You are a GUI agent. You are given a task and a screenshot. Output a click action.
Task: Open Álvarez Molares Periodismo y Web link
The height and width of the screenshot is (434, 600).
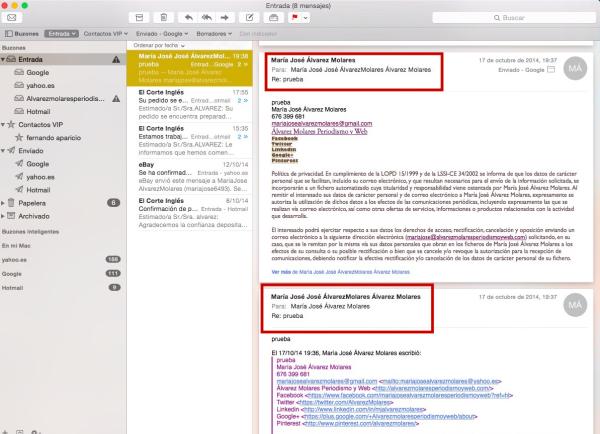[320, 131]
